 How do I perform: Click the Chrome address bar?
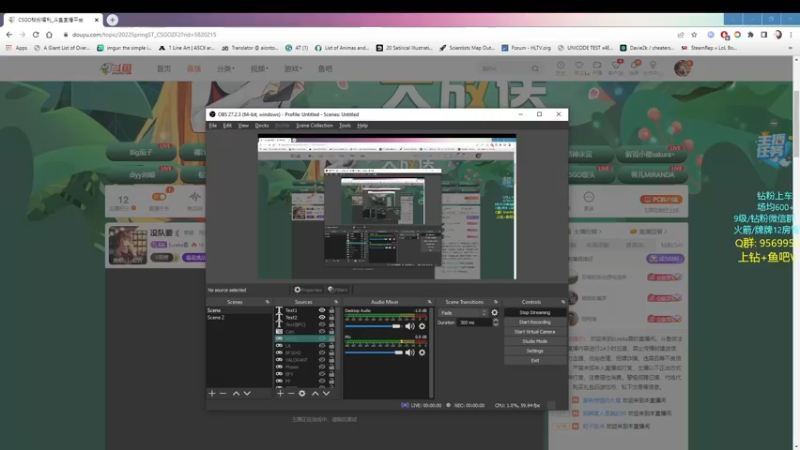click(x=367, y=35)
